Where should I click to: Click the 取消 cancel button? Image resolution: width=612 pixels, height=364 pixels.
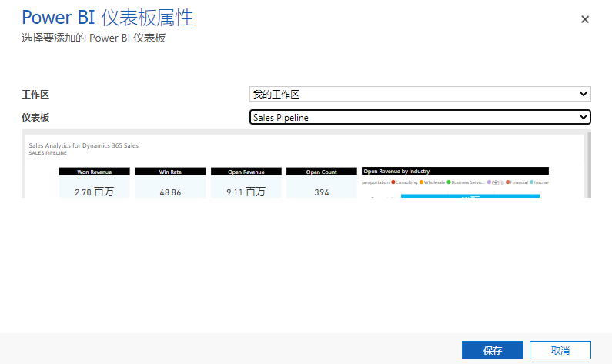[560, 350]
